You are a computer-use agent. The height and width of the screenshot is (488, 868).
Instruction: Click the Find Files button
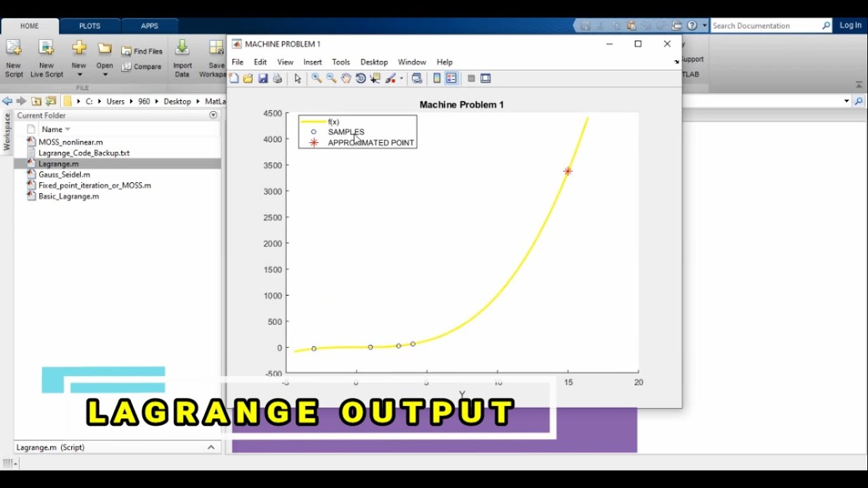[x=142, y=51]
